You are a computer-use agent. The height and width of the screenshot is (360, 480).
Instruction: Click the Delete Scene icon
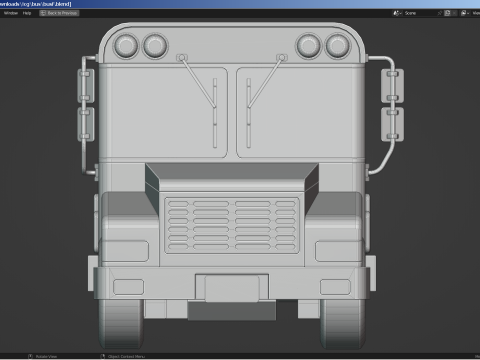(454, 13)
